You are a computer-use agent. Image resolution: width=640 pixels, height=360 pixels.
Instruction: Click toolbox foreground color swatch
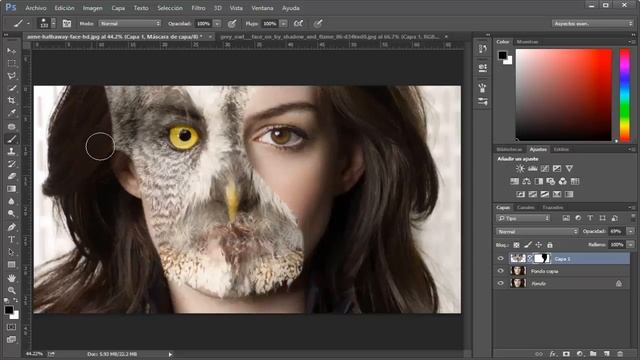(x=9, y=310)
